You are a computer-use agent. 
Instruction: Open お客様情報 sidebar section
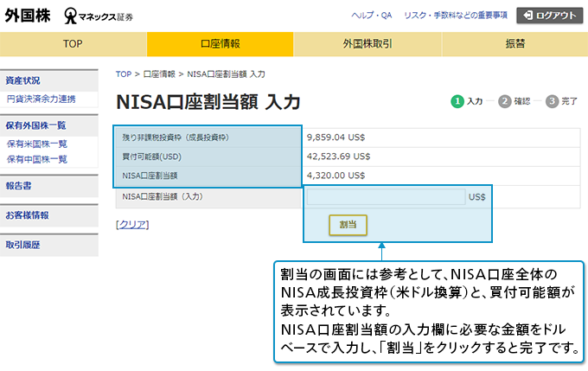(27, 215)
